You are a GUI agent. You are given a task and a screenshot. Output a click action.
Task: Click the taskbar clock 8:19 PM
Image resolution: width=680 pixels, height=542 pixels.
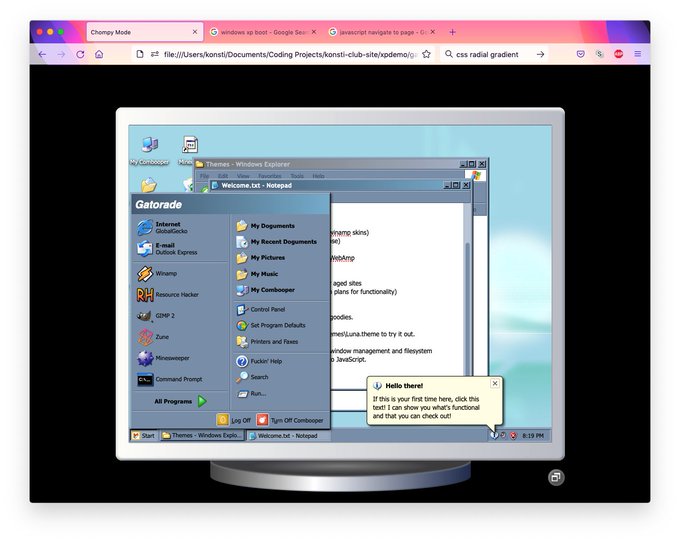(x=533, y=436)
